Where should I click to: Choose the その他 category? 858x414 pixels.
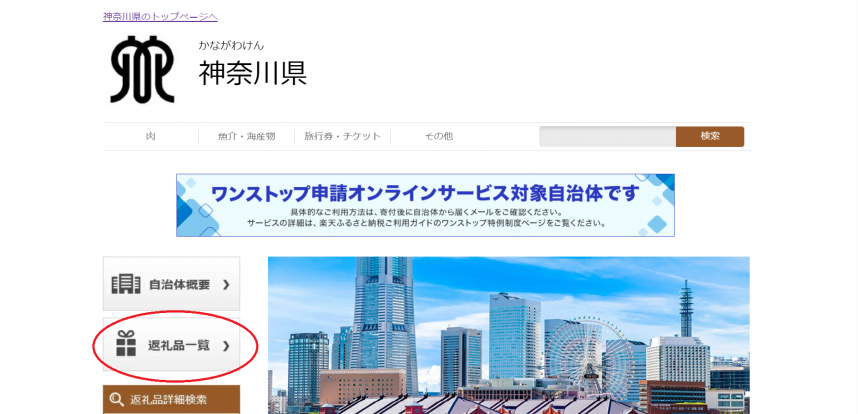coord(438,137)
